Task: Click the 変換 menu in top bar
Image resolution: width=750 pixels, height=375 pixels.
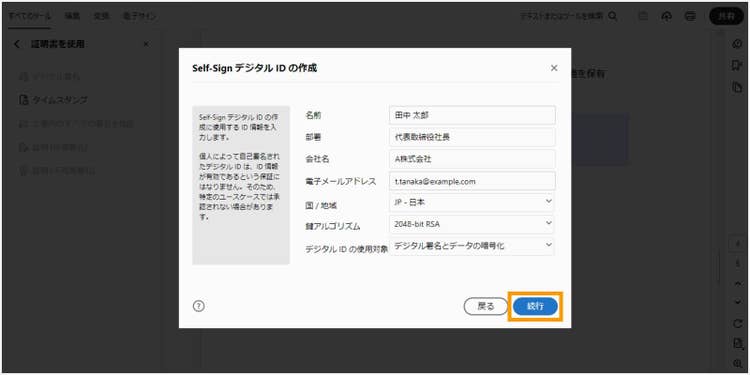Action: tap(101, 16)
